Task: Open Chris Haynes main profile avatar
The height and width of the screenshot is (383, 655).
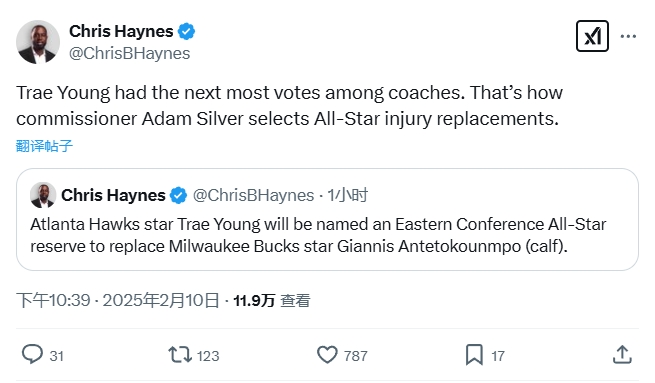Action: [38, 42]
